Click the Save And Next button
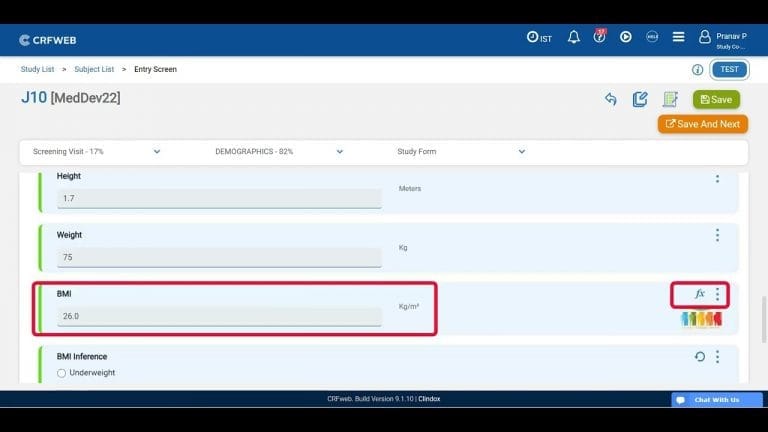Viewport: 768px width, 432px height. (702, 124)
